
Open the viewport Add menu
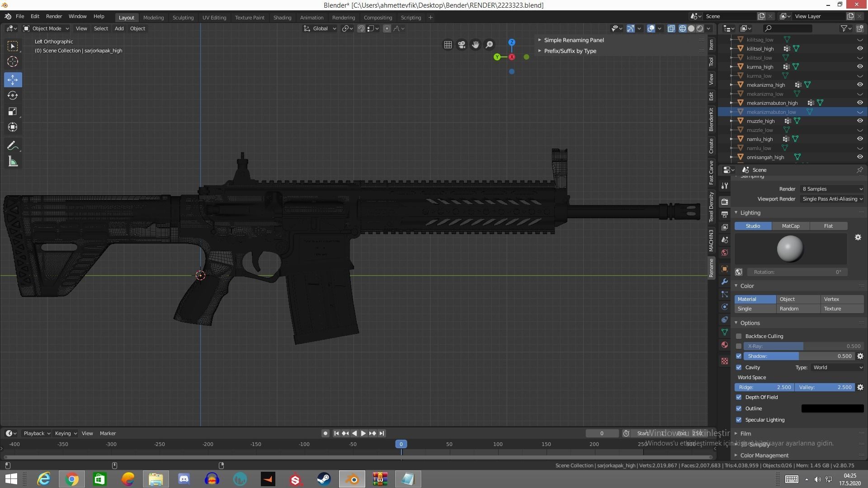pyautogui.click(x=119, y=28)
